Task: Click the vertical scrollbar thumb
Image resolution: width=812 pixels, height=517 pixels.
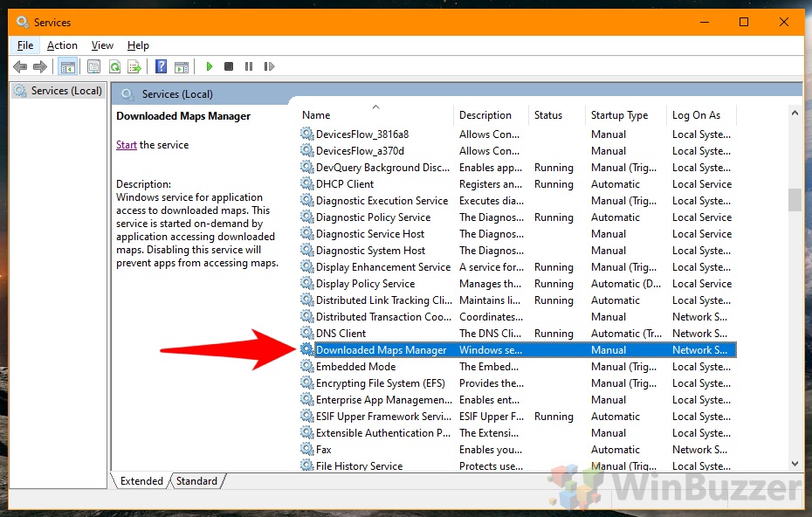Action: 795,200
